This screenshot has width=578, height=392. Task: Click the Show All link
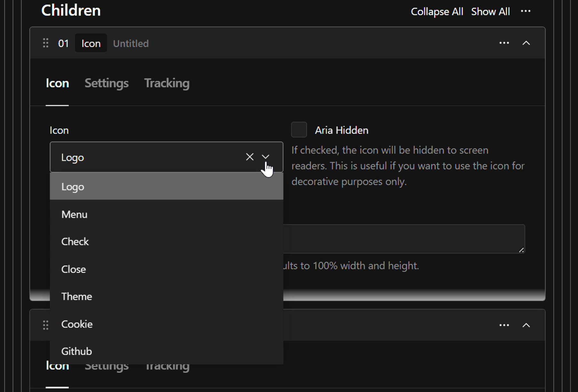[490, 11]
